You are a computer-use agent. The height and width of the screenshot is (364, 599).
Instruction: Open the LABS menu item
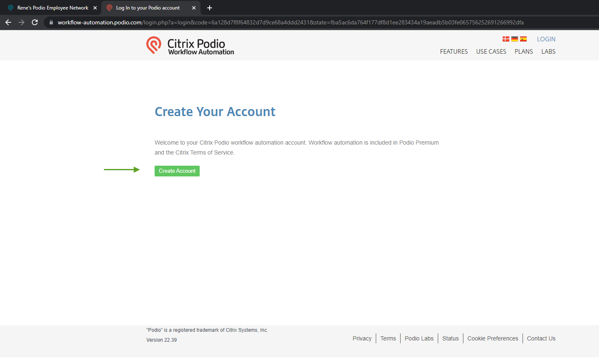click(549, 52)
